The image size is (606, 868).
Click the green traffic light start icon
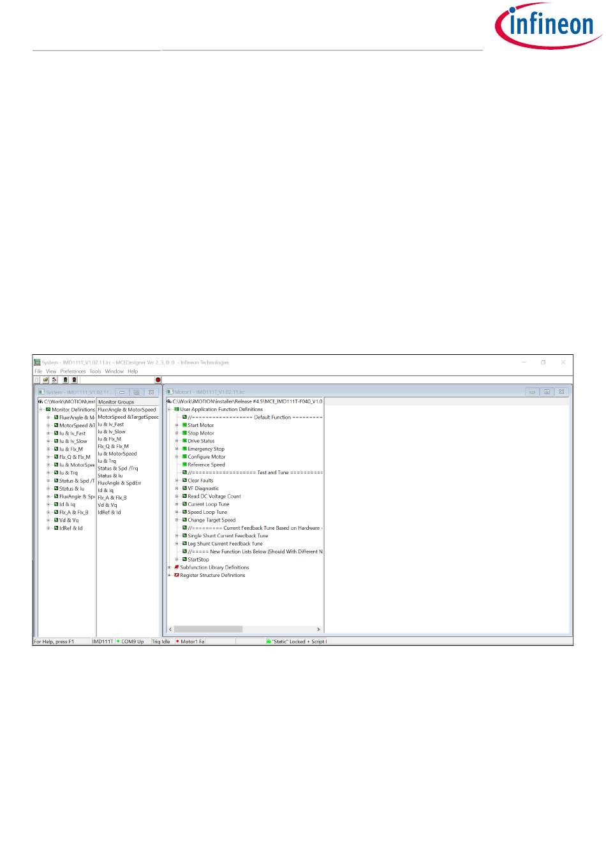65,380
